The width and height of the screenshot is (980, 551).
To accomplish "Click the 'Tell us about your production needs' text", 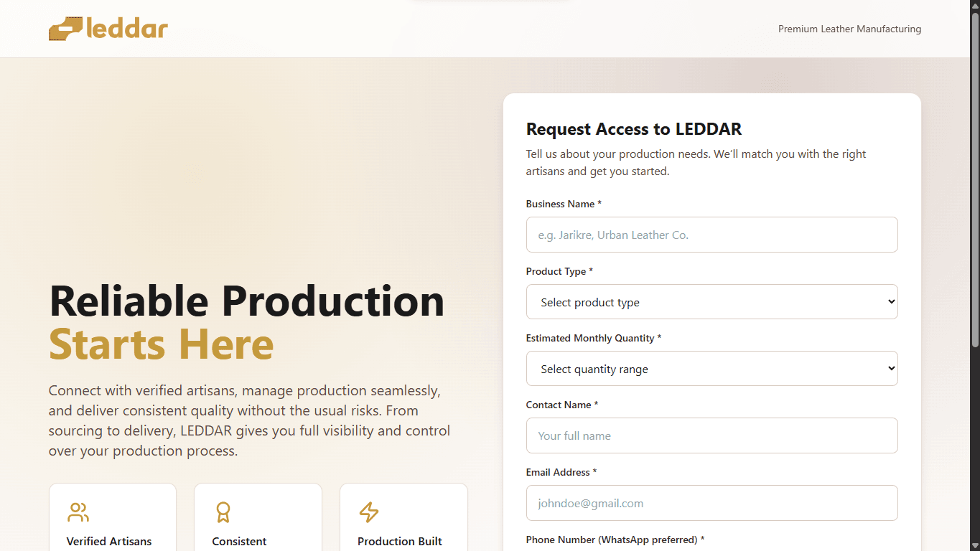I will coord(696,163).
